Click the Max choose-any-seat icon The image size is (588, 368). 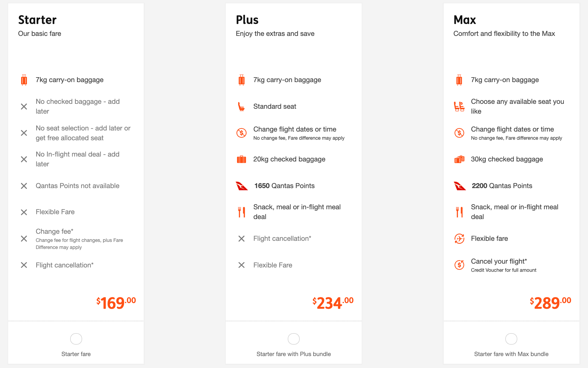click(459, 106)
